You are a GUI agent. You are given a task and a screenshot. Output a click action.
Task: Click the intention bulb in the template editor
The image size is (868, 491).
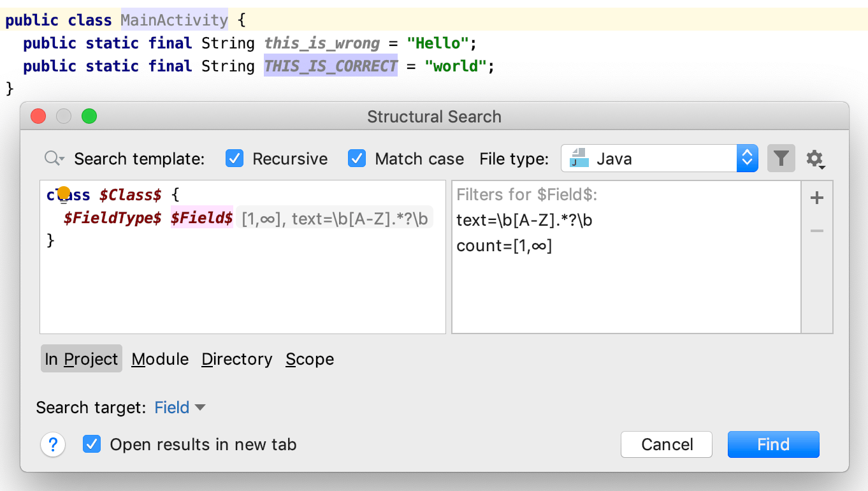click(x=63, y=191)
